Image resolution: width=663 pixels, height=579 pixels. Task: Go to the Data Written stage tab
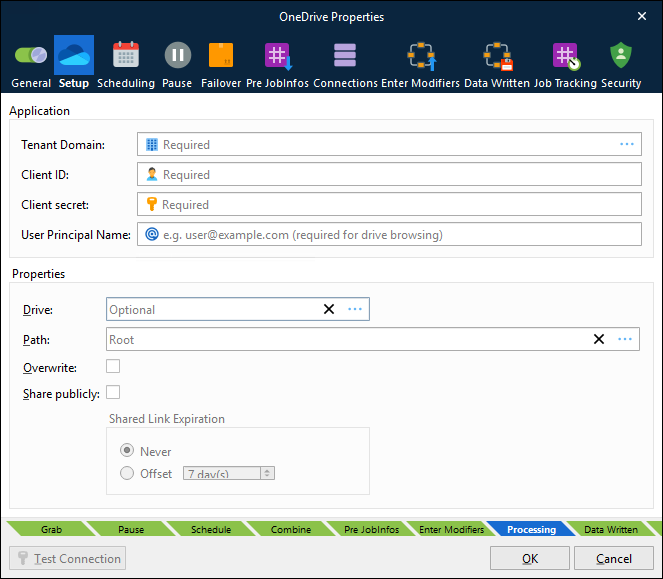coord(611,530)
